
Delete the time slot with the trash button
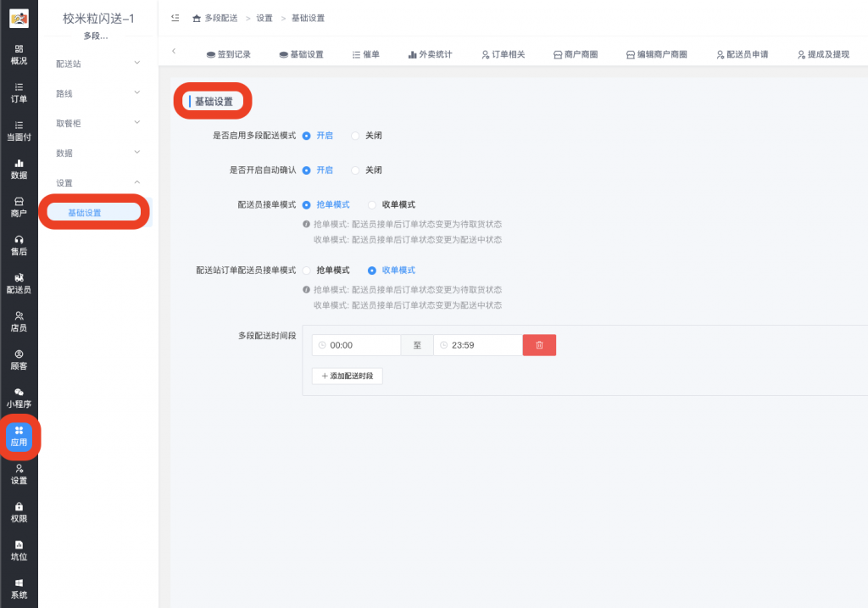[539, 345]
